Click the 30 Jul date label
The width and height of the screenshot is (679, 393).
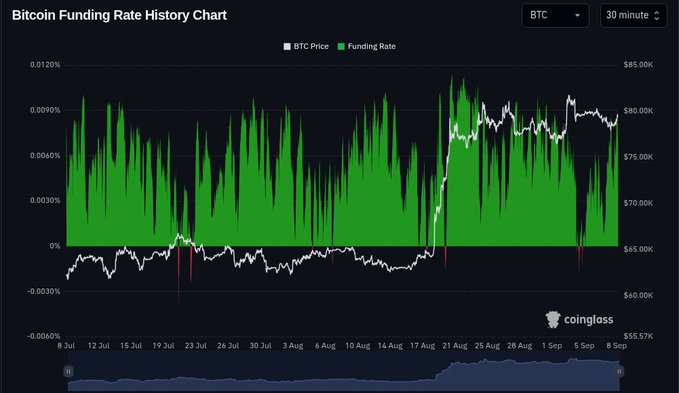click(x=260, y=346)
